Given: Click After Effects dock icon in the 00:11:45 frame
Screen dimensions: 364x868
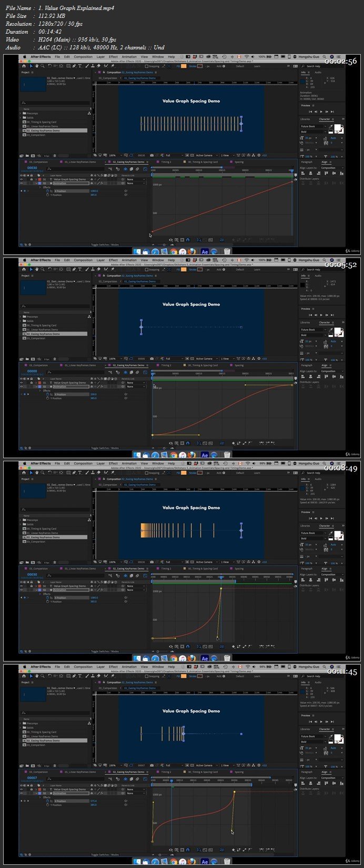Looking at the screenshot, I should pyautogui.click(x=205, y=862).
